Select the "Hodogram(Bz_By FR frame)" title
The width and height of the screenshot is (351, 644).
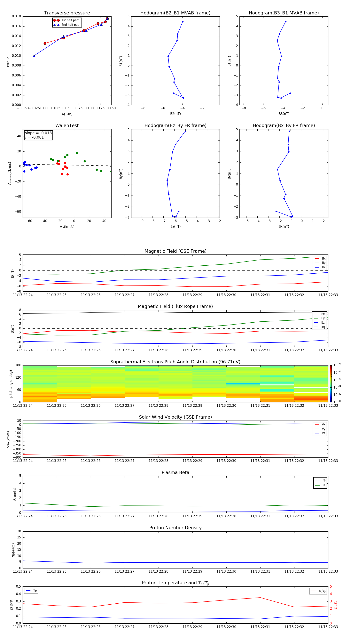click(x=175, y=125)
